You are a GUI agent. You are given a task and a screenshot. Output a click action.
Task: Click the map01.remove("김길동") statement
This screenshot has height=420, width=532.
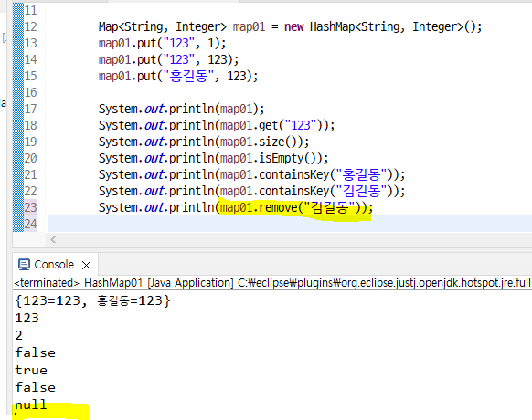pos(236,207)
